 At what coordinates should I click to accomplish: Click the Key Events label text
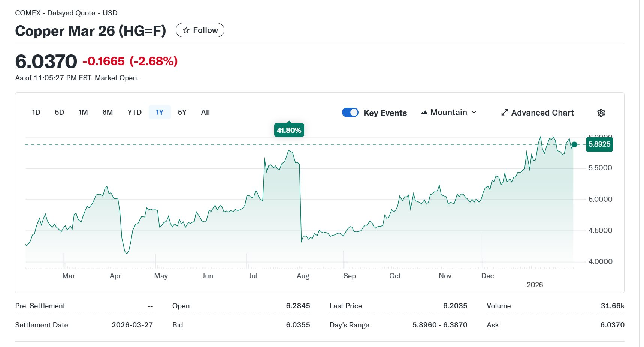pyautogui.click(x=385, y=113)
